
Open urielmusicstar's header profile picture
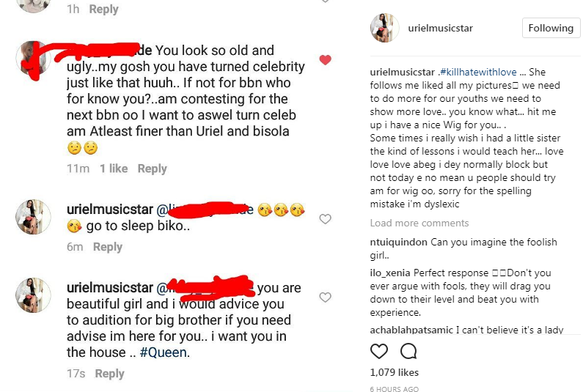[x=384, y=29]
